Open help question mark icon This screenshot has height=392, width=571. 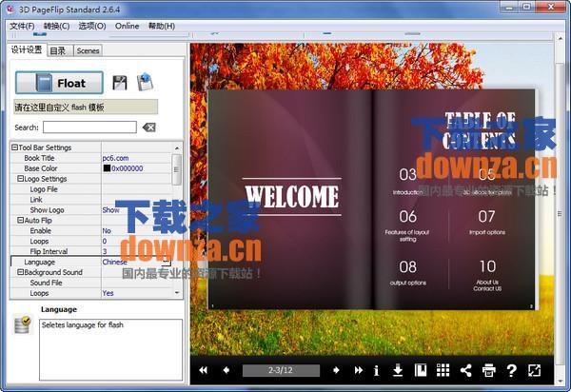point(511,370)
